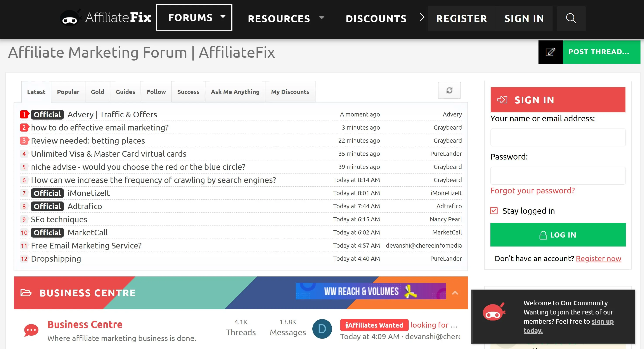Screen dimensions: 644x349
Task: Click Forgot your password link
Action: point(533,191)
